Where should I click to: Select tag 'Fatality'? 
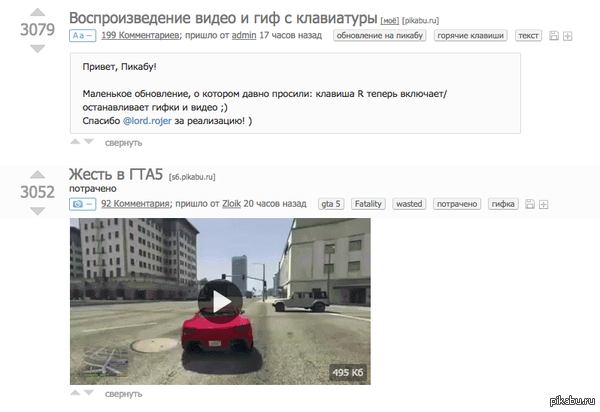click(x=368, y=204)
